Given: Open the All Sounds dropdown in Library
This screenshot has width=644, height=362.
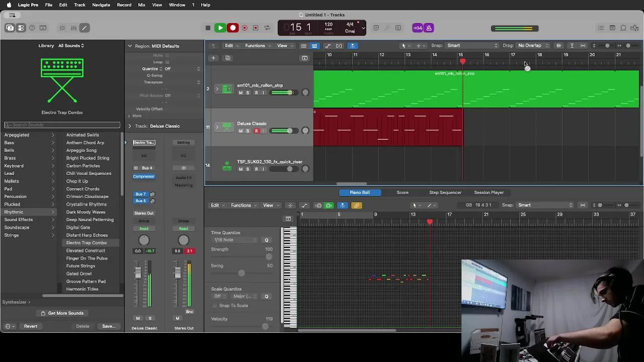Looking at the screenshot, I should point(71,46).
